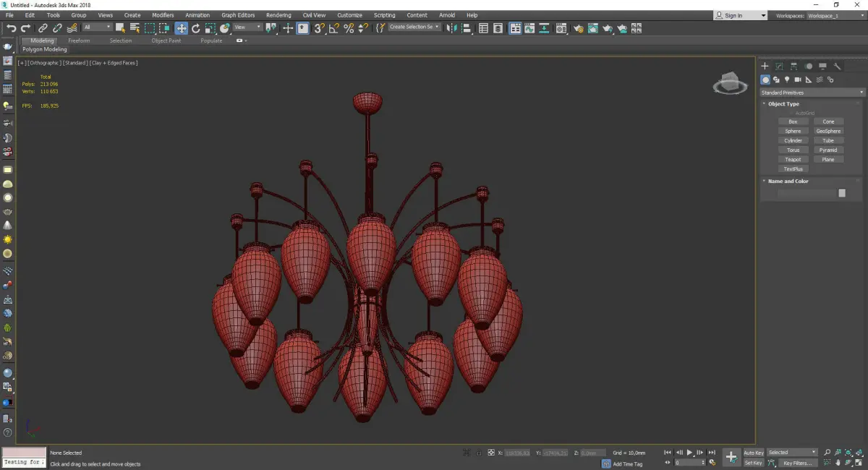Open the Modify panel tab
Screen dimensions: 868x470
click(x=779, y=66)
